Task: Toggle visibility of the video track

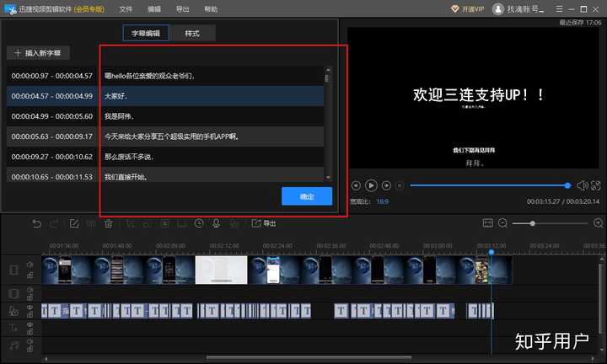Action: tap(30, 265)
